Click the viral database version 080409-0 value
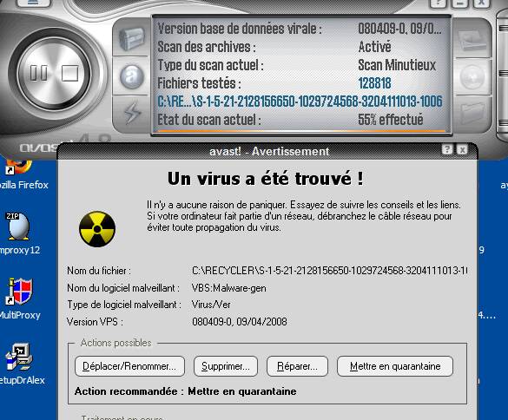This screenshot has height=420, width=508. pyautogui.click(x=399, y=29)
